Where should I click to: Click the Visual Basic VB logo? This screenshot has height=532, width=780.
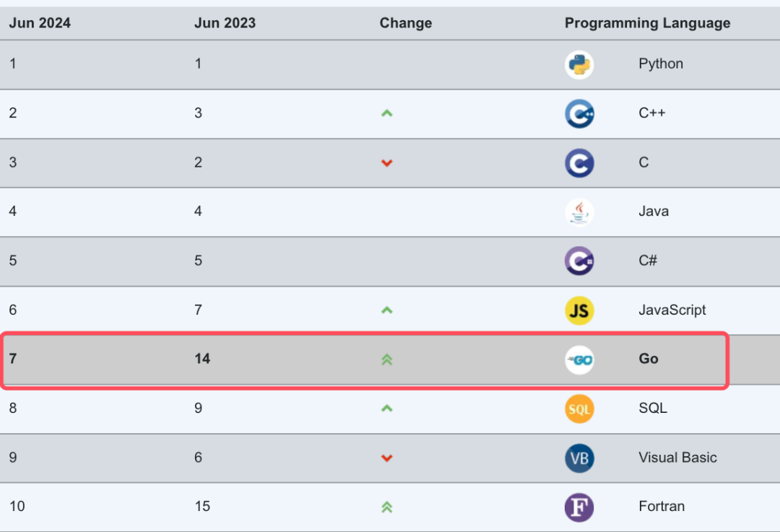579,458
